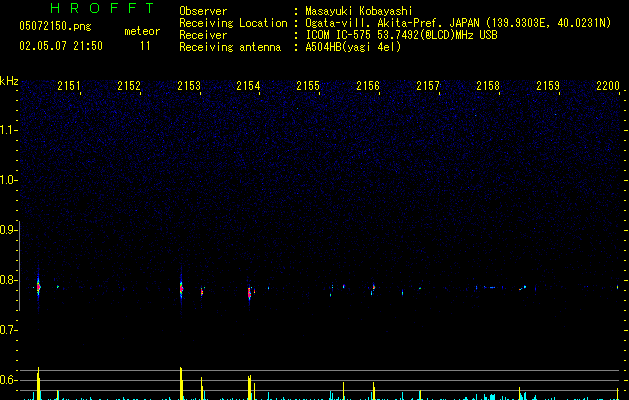Click the 2156 time axis label
629x400 pixels.
368,85
